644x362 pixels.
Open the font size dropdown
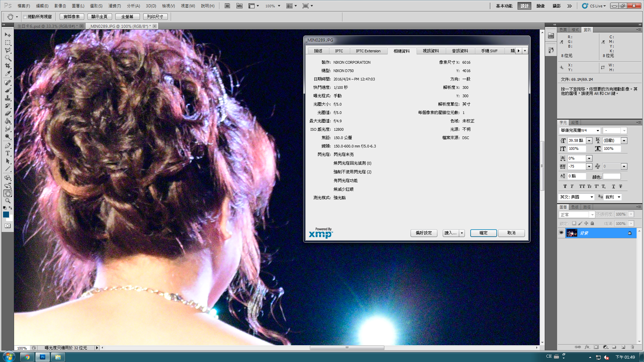tap(589, 140)
